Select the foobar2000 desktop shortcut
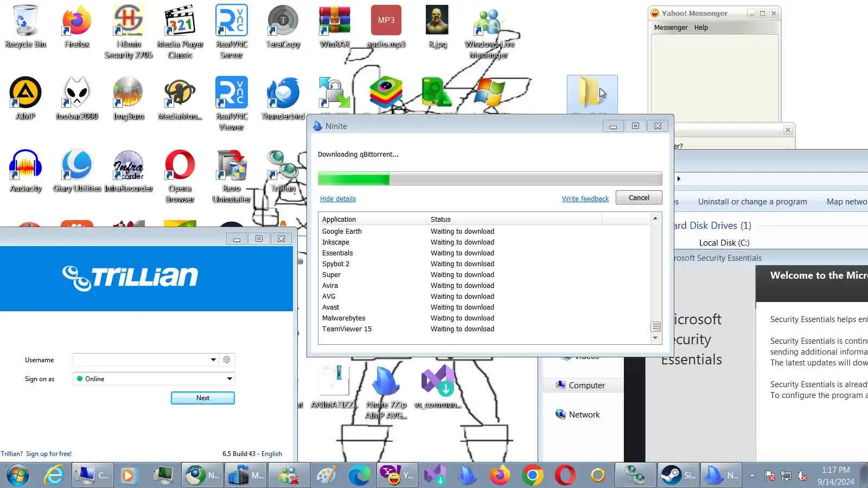The image size is (868, 488). [76, 99]
